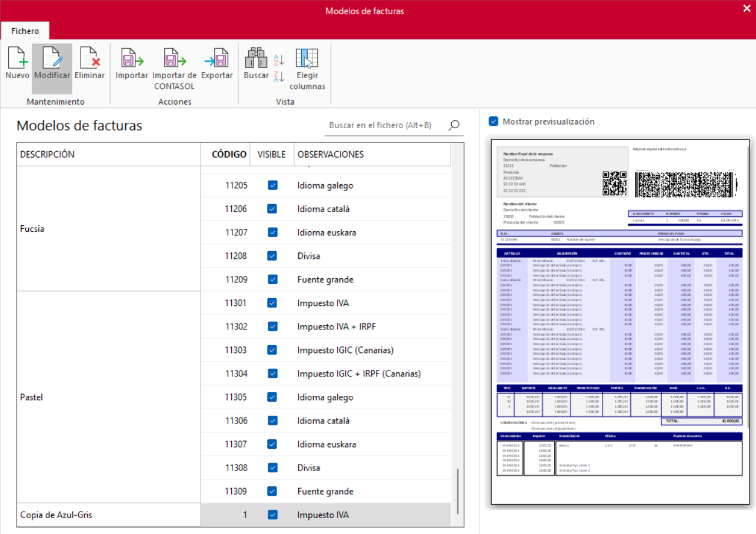Screen dimensions: 756x534
Task: Sort by the CÓDIGO column header
Action: point(226,155)
